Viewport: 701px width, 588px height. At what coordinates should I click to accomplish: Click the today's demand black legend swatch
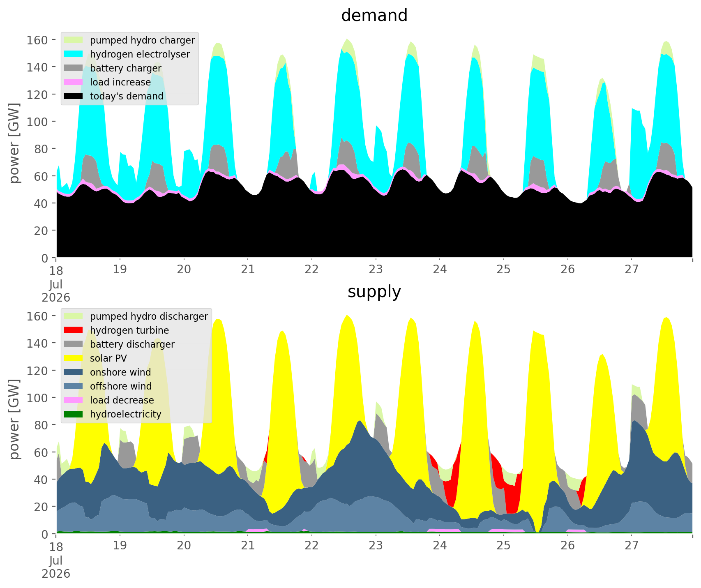tap(74, 96)
